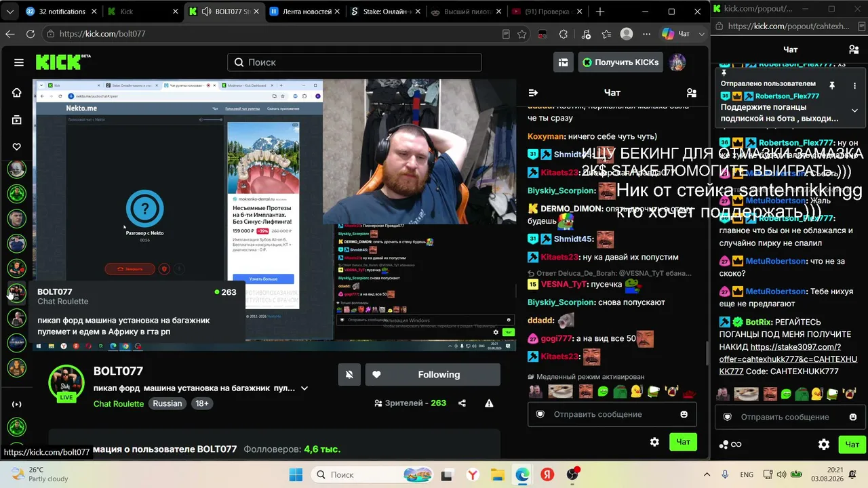Viewport: 868px width, 488px height.
Task: Open the Stake: Онлайн tab
Action: click(x=387, y=12)
